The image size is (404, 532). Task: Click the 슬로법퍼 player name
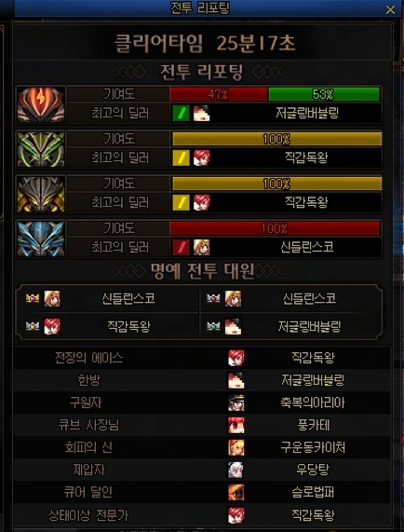tap(313, 492)
